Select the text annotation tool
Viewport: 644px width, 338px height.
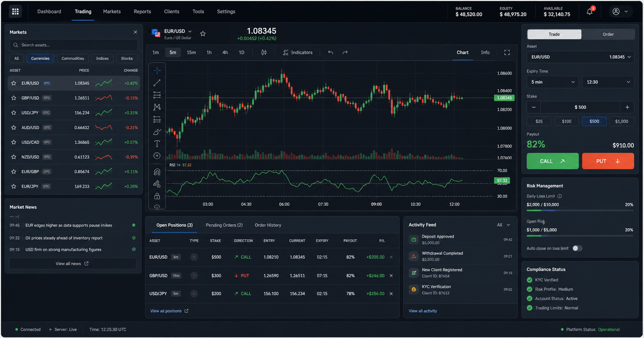(157, 144)
